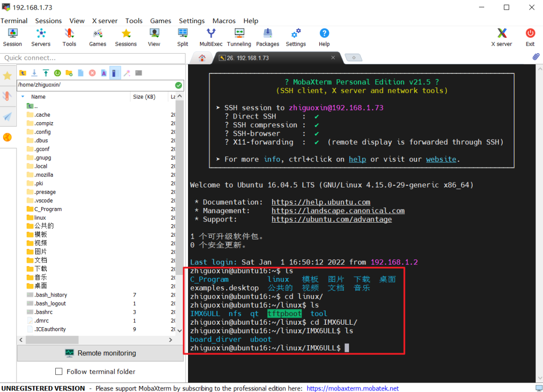
Task: Enable Follow terminal folder checkbox
Action: tap(59, 371)
